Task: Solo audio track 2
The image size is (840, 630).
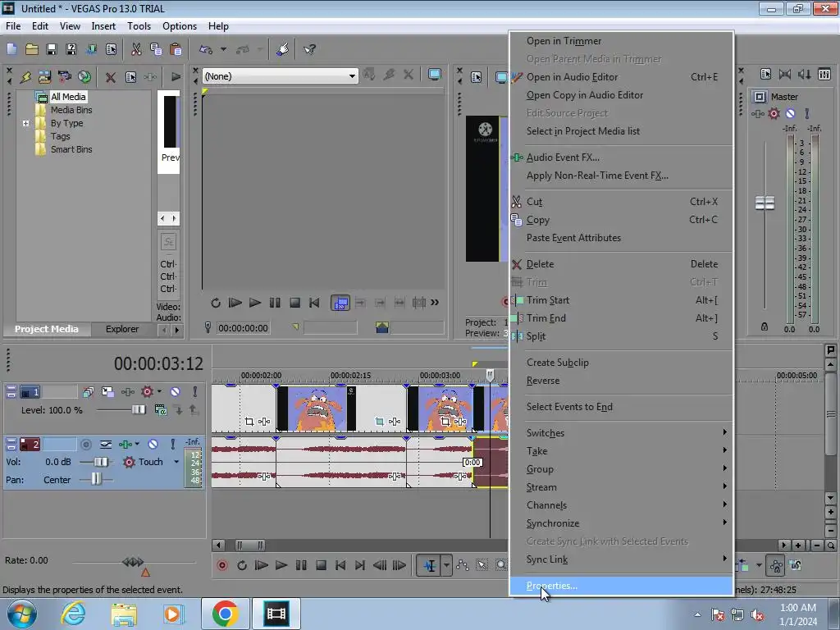Action: [x=172, y=444]
